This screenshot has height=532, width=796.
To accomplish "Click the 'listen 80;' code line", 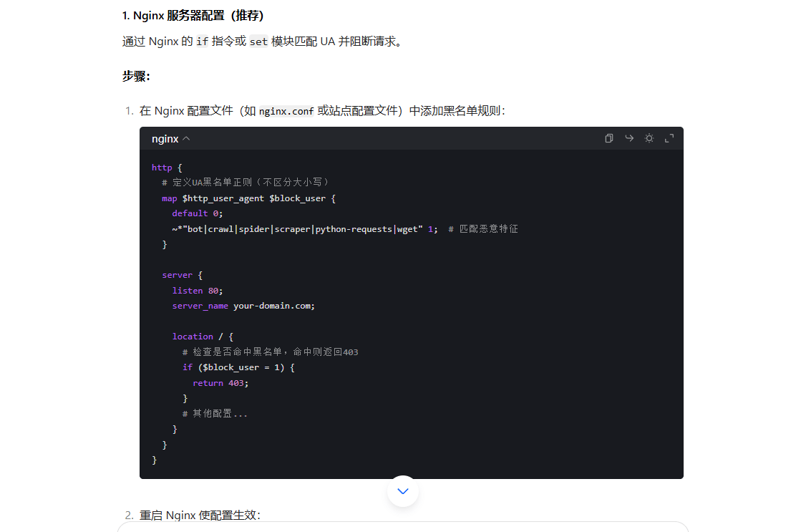I will click(x=197, y=291).
